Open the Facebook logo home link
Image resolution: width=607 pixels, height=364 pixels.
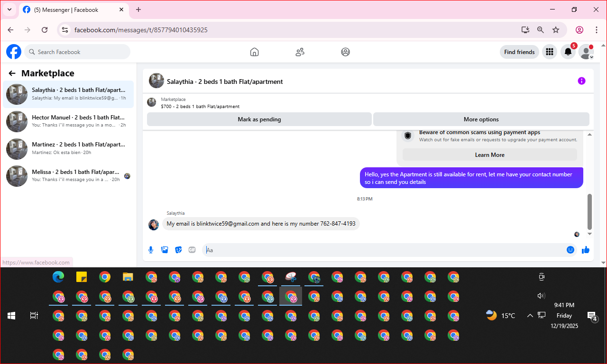(14, 52)
